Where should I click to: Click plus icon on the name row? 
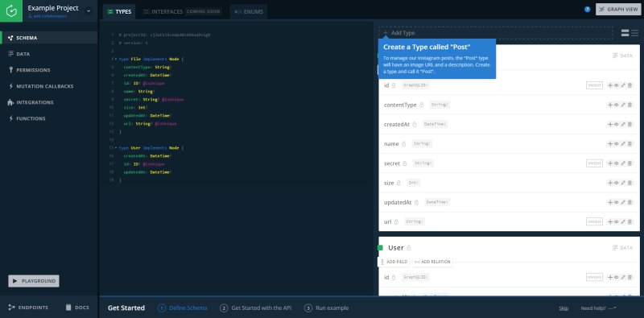pyautogui.click(x=610, y=144)
